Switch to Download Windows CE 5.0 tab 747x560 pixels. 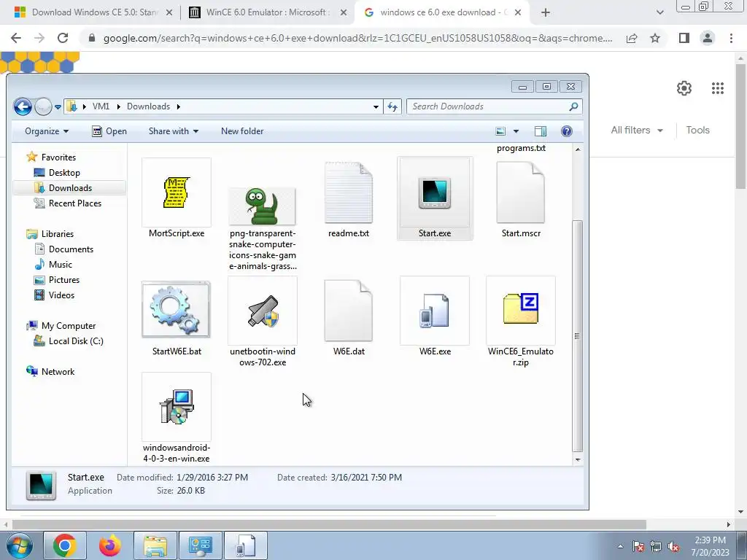(93, 12)
